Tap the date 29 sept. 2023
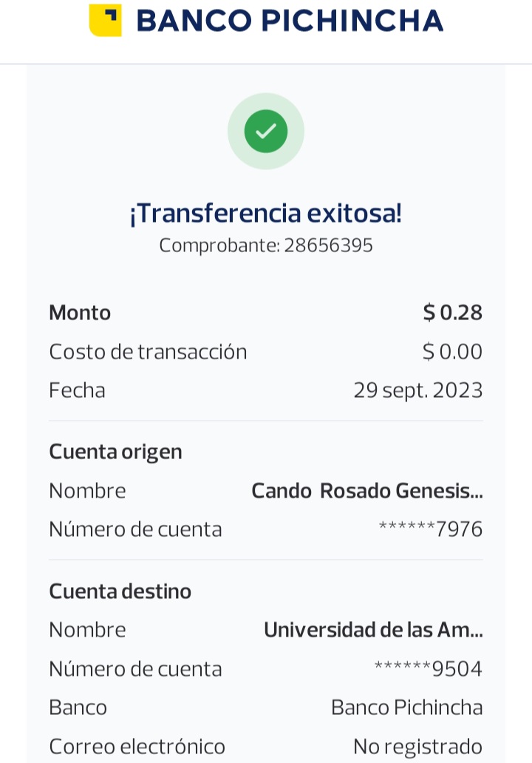The width and height of the screenshot is (532, 763). [x=417, y=390]
